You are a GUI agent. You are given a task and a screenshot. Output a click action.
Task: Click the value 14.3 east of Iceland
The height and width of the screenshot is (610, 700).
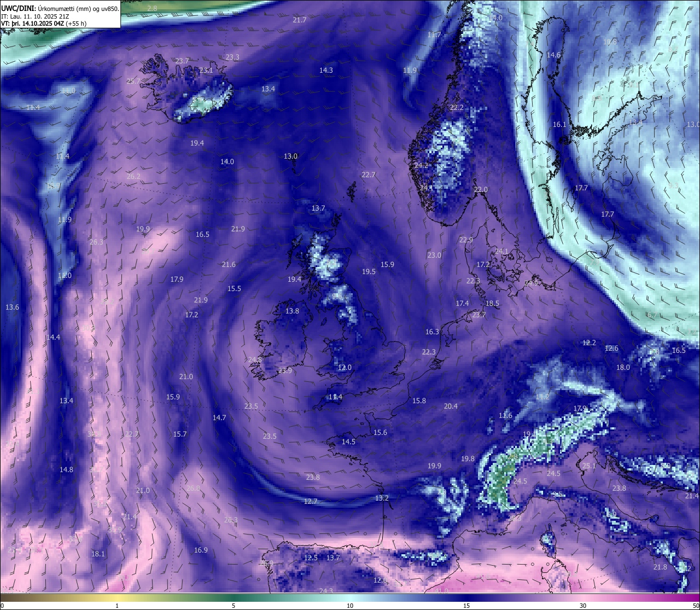326,71
